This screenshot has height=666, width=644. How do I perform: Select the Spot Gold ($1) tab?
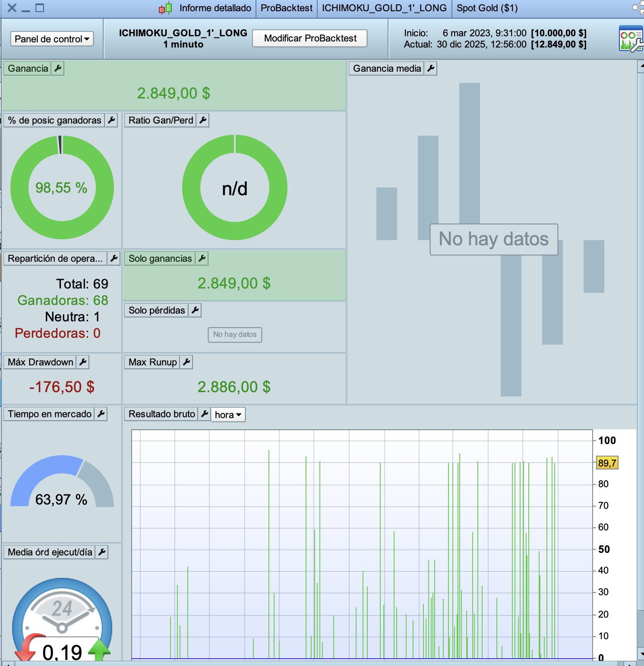tap(487, 8)
